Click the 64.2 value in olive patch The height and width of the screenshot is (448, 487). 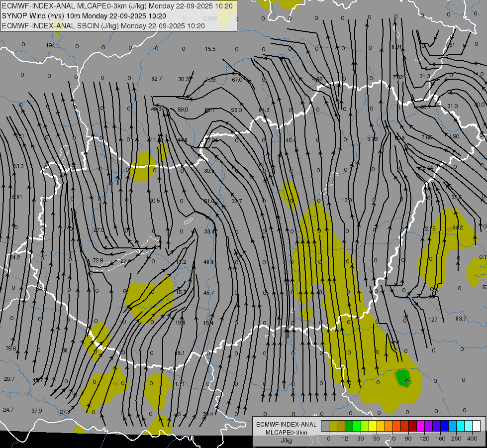tap(458, 227)
